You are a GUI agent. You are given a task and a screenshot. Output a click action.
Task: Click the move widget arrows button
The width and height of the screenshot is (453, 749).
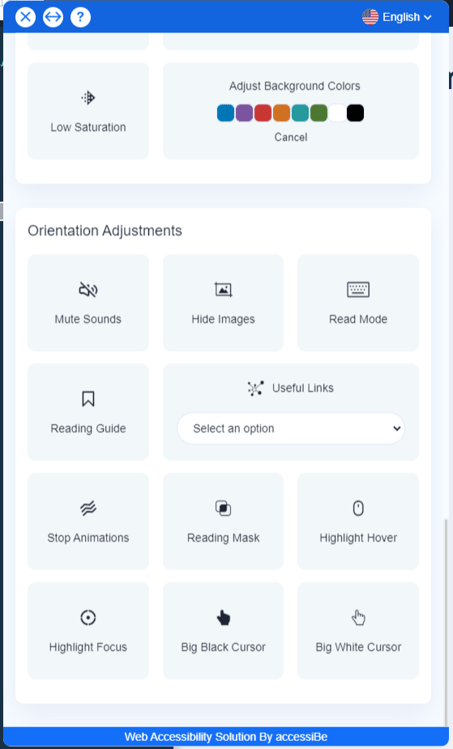coord(53,17)
